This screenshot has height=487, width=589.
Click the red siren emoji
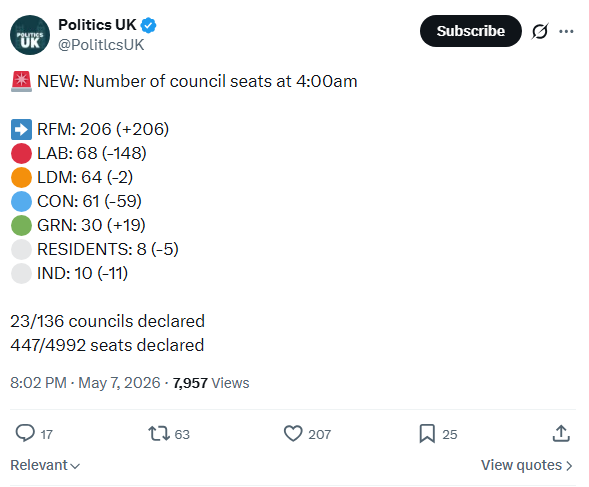click(x=21, y=82)
